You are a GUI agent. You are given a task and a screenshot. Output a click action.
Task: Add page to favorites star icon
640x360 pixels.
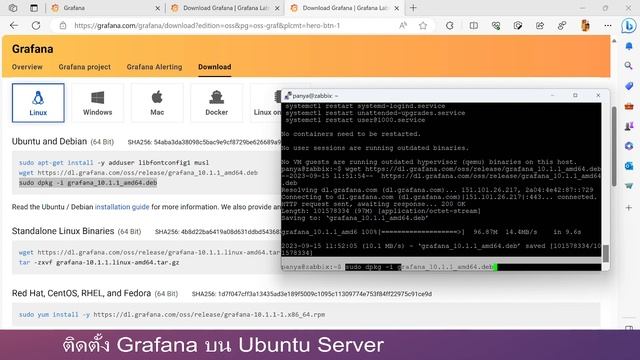pos(423,25)
